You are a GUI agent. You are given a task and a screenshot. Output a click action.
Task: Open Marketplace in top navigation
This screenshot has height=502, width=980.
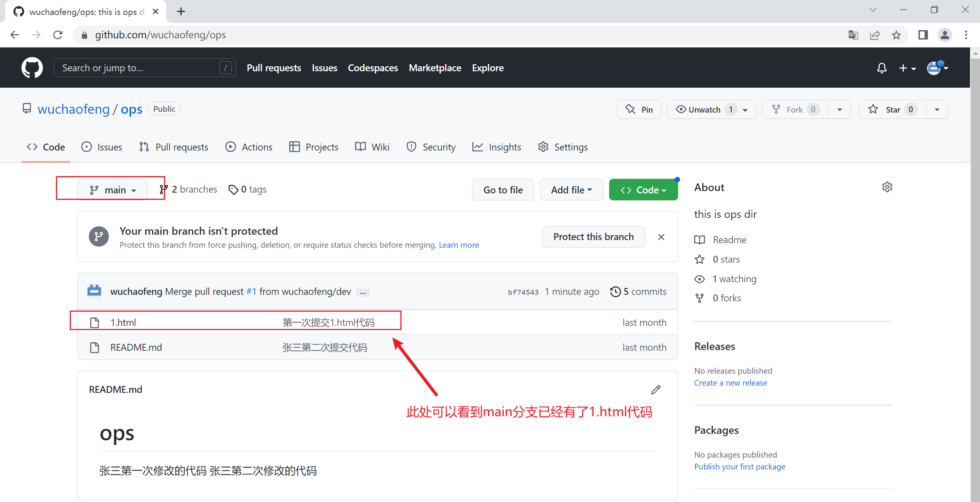(435, 68)
